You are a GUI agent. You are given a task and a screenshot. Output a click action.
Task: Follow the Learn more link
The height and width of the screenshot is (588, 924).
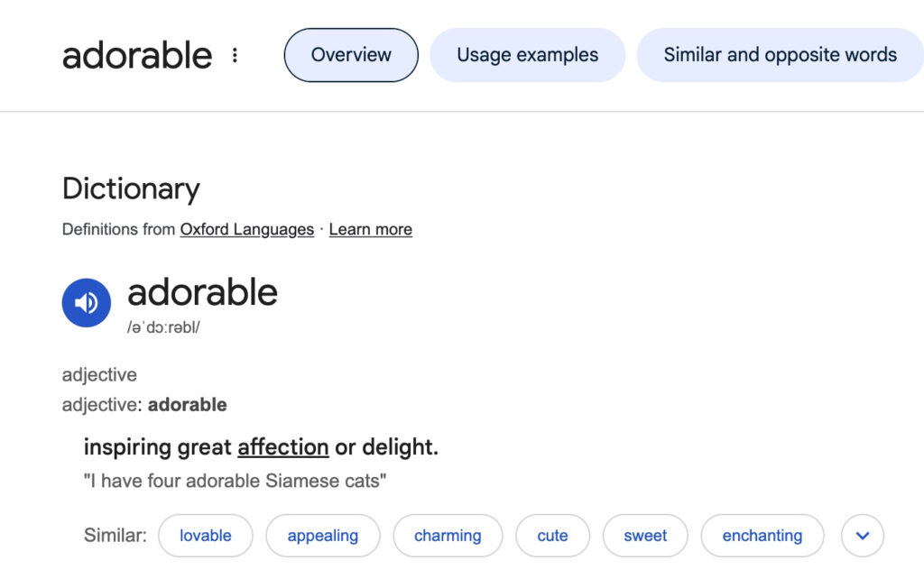tap(371, 229)
